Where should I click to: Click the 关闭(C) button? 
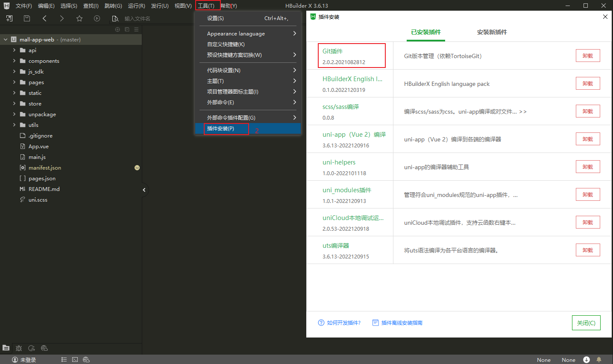[x=586, y=323]
